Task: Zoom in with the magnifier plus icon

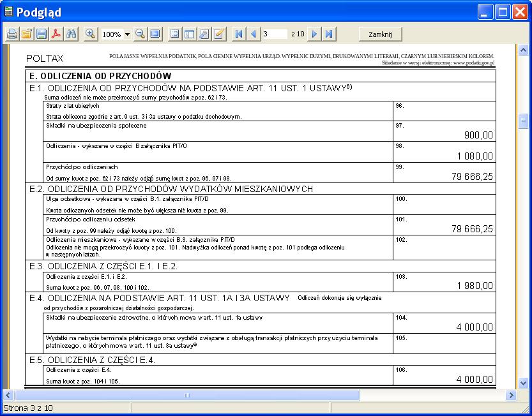Action: (x=91, y=34)
